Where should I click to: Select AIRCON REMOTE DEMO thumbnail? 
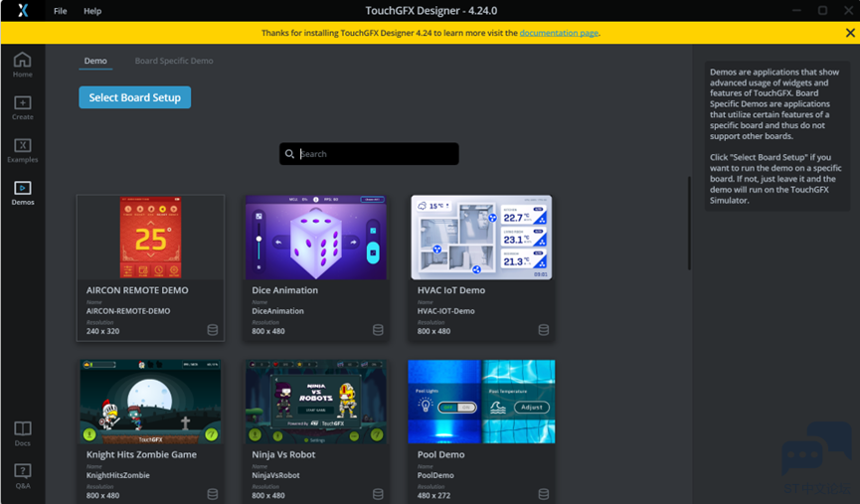click(151, 237)
